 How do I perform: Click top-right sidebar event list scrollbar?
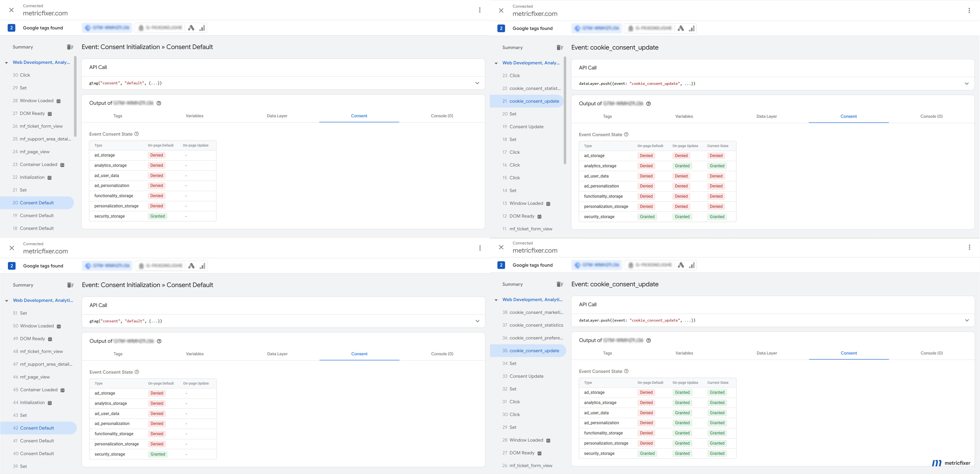point(565,110)
